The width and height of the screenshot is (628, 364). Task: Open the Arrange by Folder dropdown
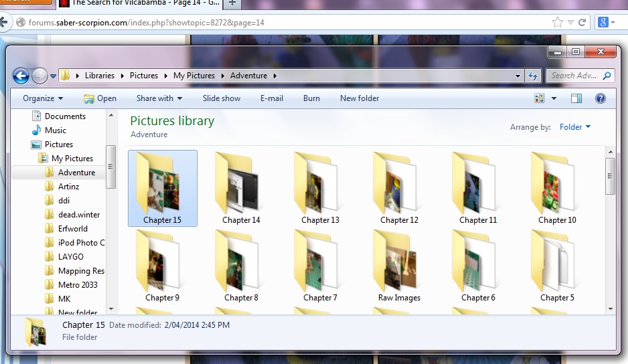574,127
